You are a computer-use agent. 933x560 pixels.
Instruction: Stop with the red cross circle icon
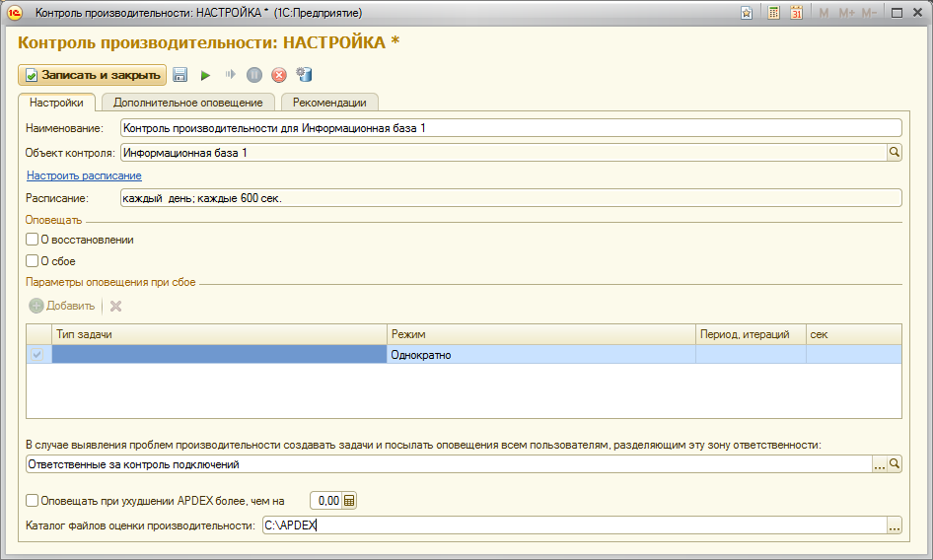[278, 75]
